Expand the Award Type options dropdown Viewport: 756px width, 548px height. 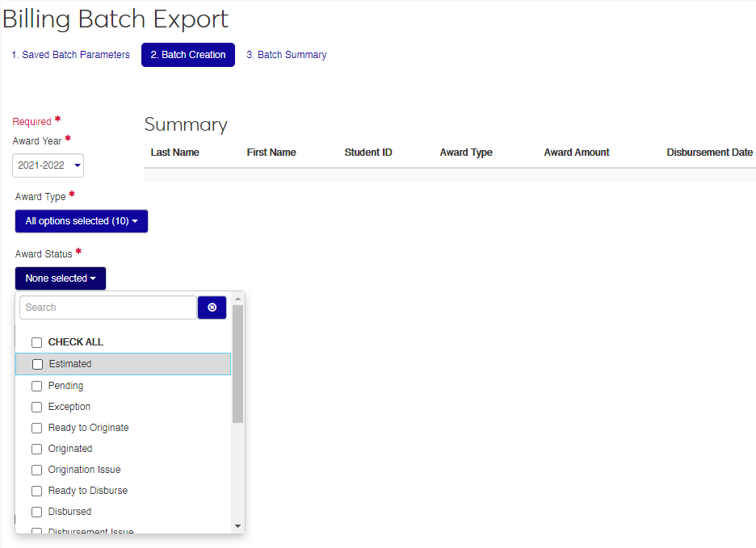coord(81,221)
